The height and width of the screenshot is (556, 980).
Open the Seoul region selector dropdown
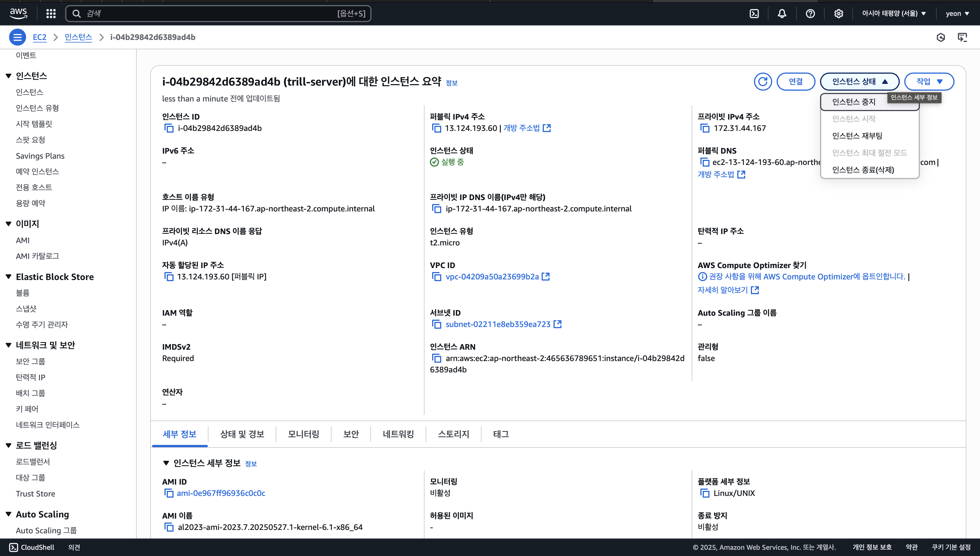point(894,14)
